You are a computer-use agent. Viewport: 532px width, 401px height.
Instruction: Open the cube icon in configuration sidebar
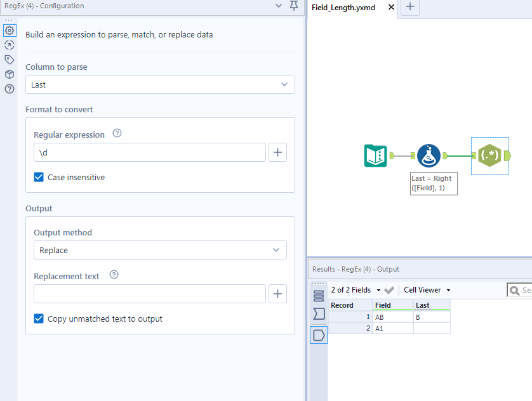(10, 74)
